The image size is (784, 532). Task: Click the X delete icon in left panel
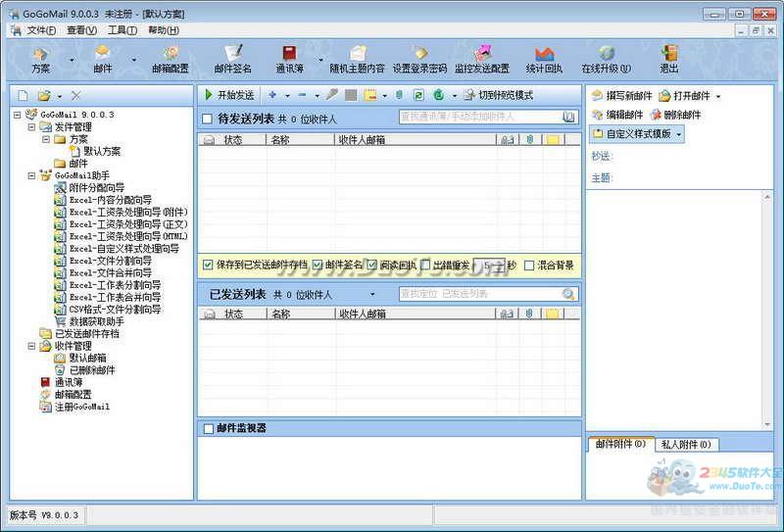click(x=76, y=95)
